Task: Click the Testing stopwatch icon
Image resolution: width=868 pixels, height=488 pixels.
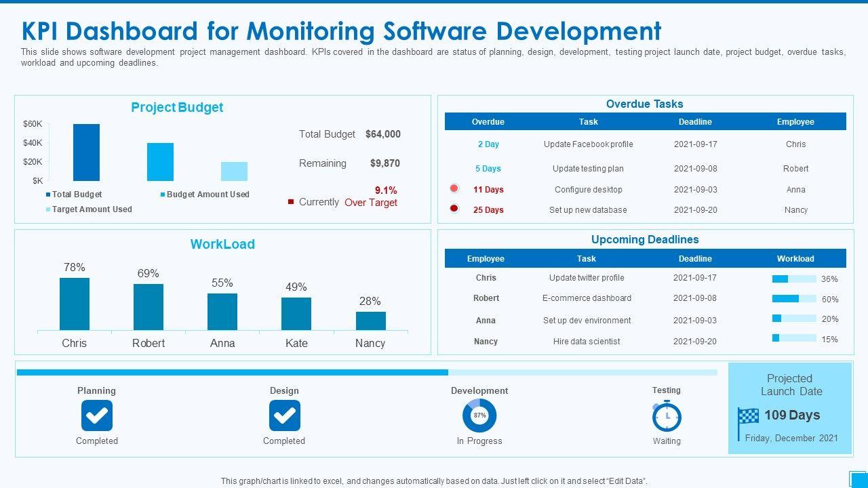Action: 667,416
